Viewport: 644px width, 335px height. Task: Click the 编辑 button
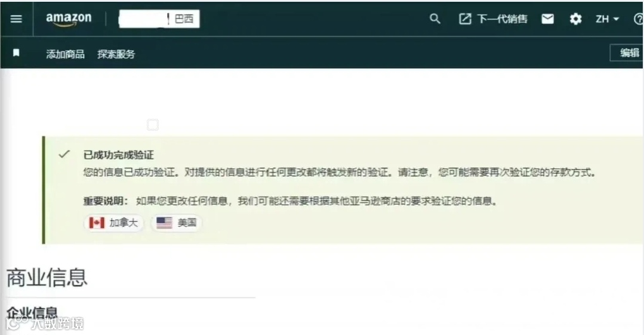pyautogui.click(x=627, y=53)
